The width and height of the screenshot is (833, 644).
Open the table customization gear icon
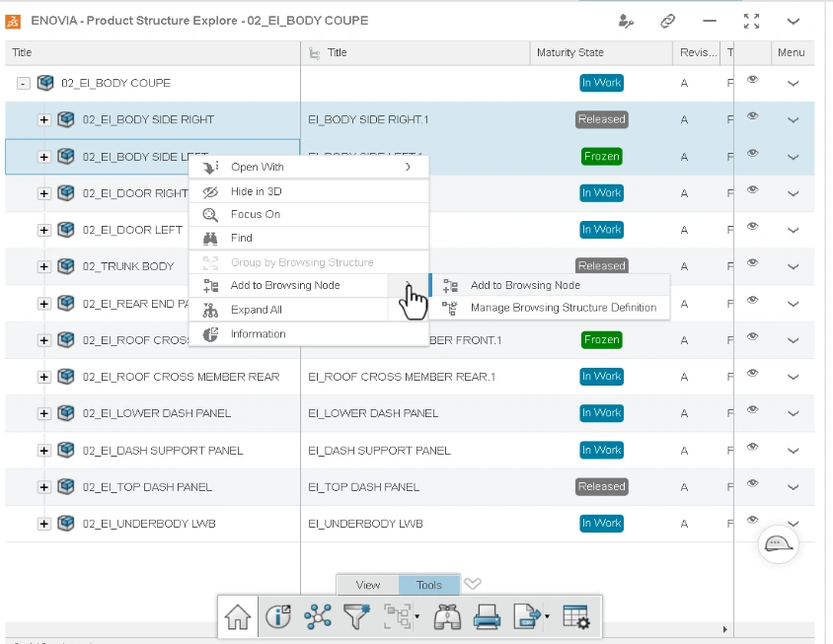pos(575,617)
